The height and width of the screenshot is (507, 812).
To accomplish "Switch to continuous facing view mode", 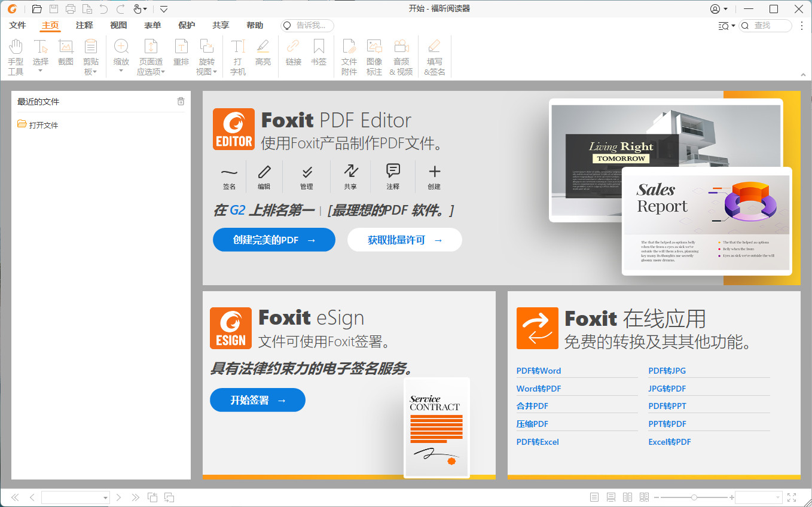I will point(644,497).
